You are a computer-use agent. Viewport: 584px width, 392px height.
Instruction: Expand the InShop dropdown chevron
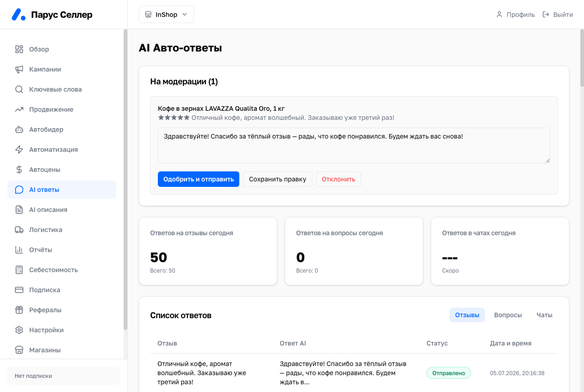pos(185,15)
